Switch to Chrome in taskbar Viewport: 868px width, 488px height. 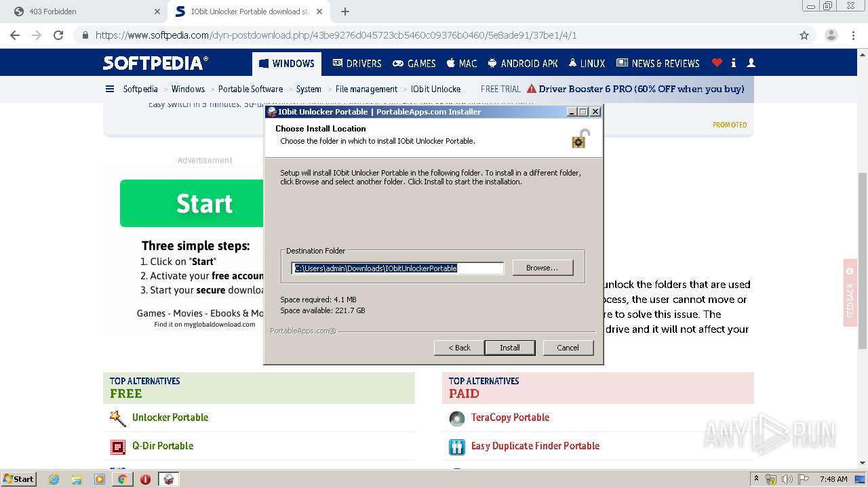(122, 479)
